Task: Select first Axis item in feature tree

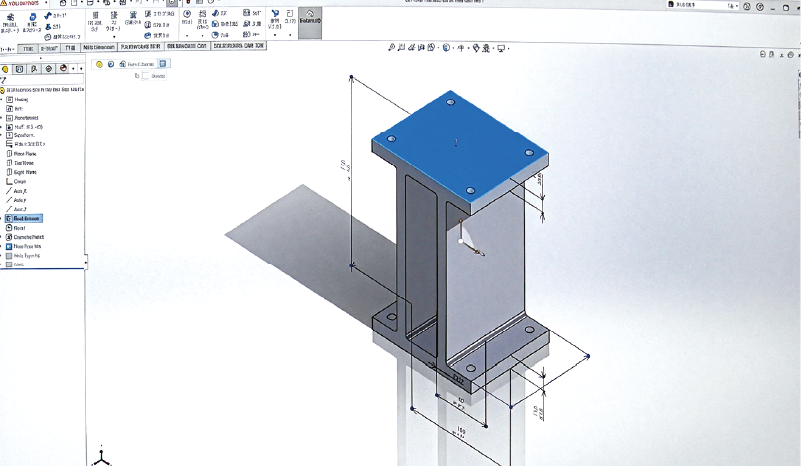Action: [16, 191]
